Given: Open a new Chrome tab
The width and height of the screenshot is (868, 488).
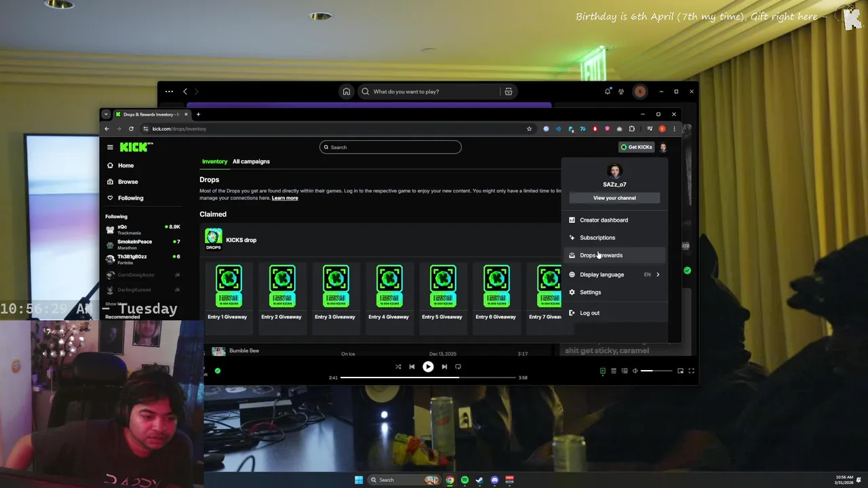Looking at the screenshot, I should click(x=198, y=115).
